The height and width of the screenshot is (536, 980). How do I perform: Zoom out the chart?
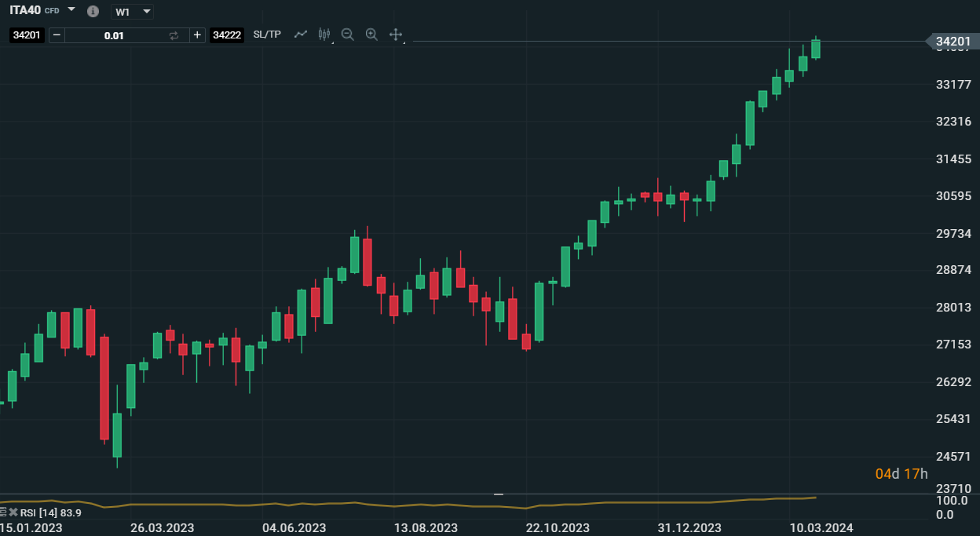point(348,35)
